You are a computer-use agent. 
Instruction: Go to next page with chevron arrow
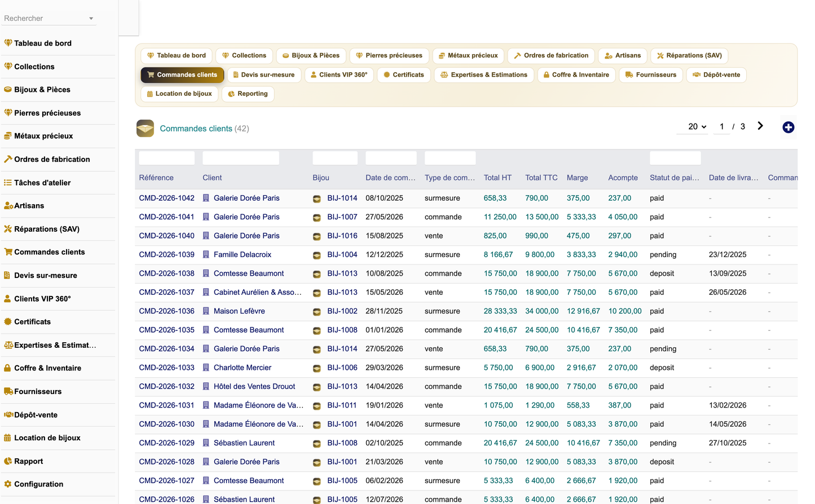pyautogui.click(x=760, y=126)
